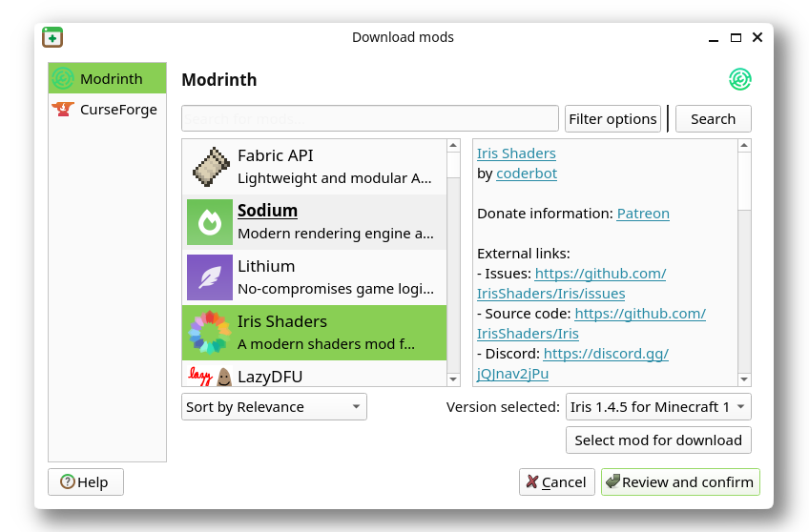Open the coderbot author link
The image size is (809, 532).
tap(527, 174)
